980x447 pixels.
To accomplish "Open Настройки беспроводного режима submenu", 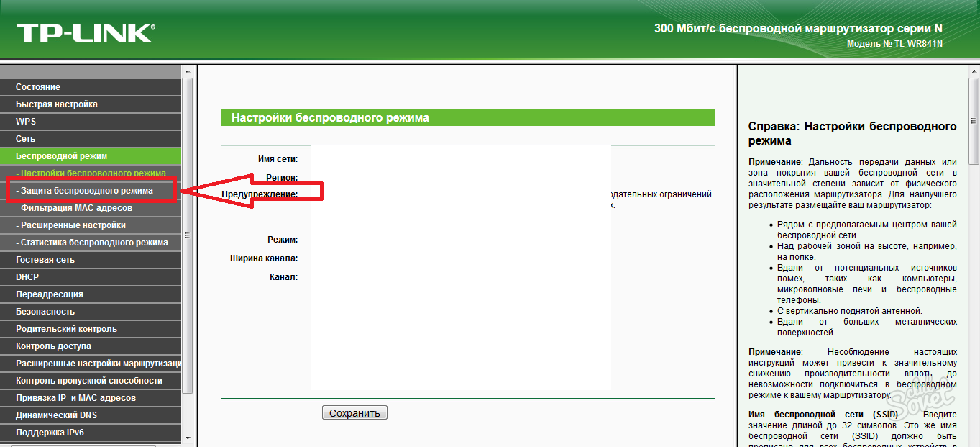I will tap(90, 173).
